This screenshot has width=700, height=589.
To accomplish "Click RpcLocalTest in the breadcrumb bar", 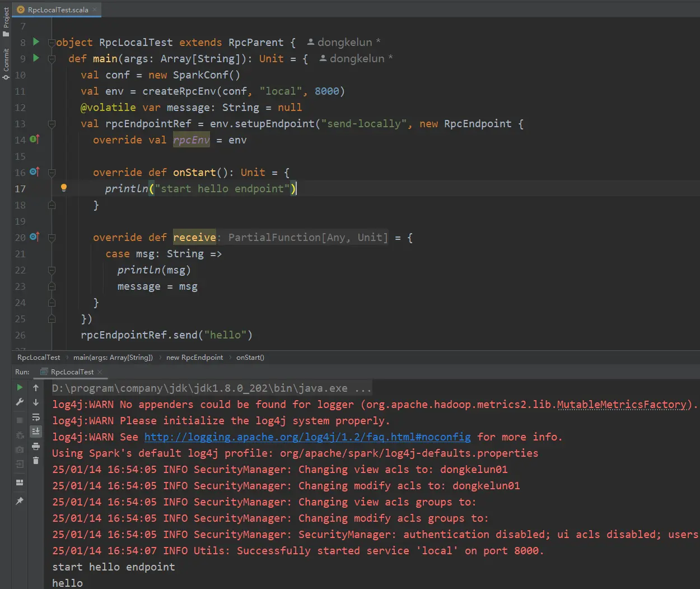I will click(x=39, y=358).
